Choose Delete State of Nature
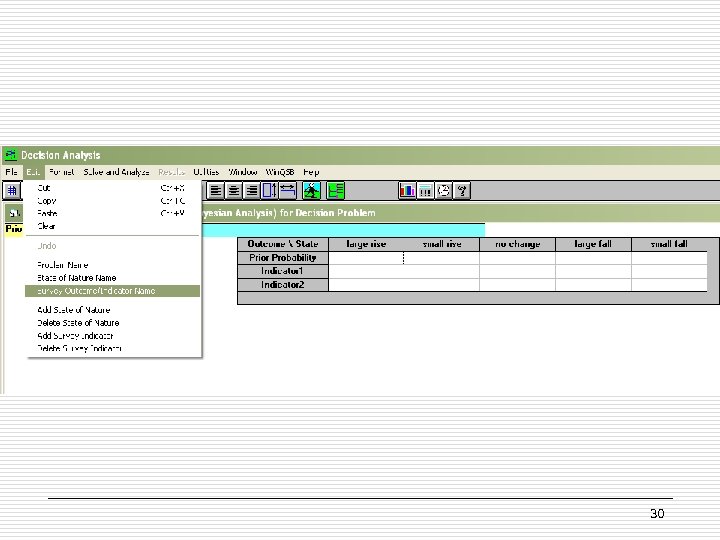The height and width of the screenshot is (540, 720). click(112, 323)
